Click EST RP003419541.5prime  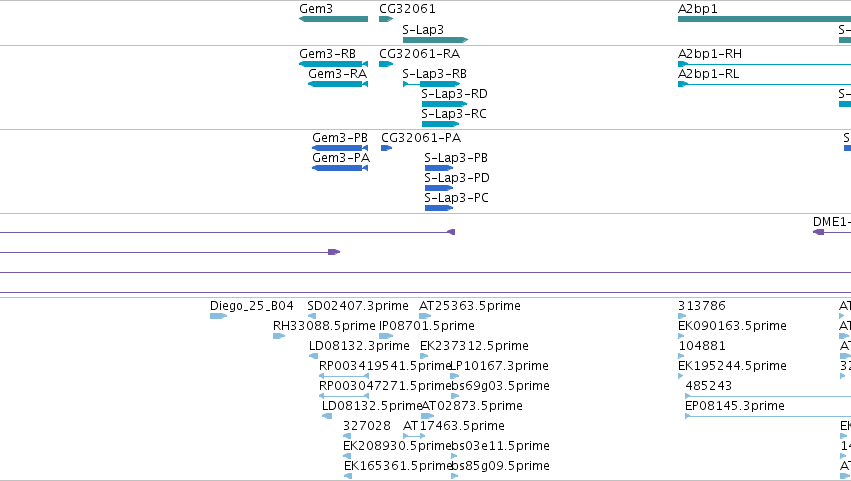tap(344, 376)
